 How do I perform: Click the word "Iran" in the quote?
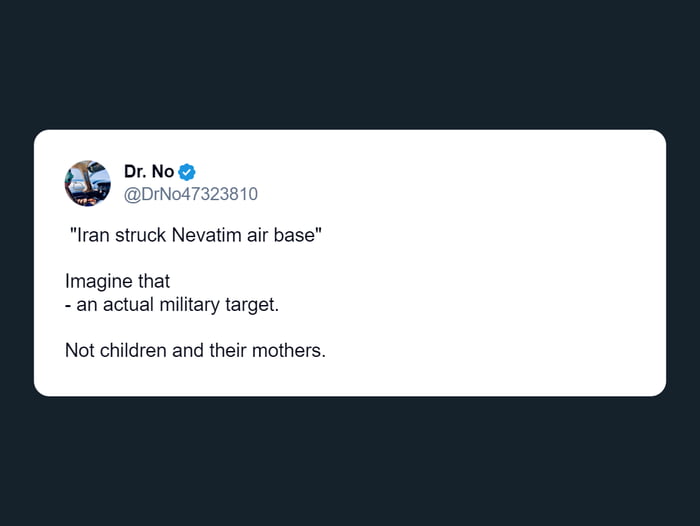(x=93, y=235)
